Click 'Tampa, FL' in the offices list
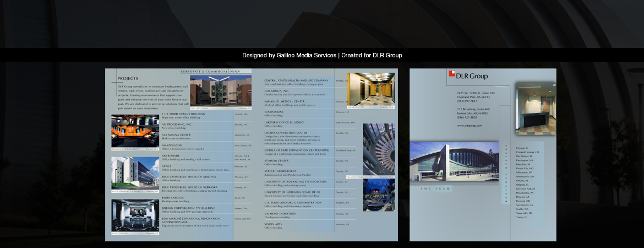 tap(522, 217)
